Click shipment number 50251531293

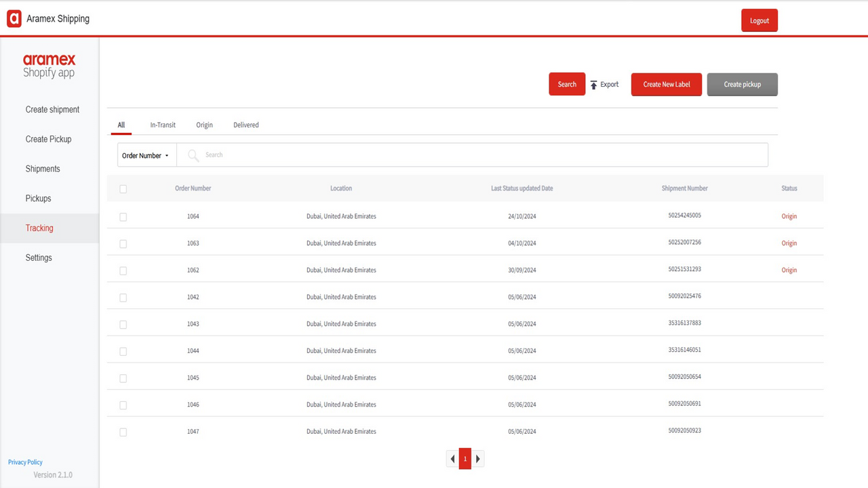pyautogui.click(x=685, y=269)
